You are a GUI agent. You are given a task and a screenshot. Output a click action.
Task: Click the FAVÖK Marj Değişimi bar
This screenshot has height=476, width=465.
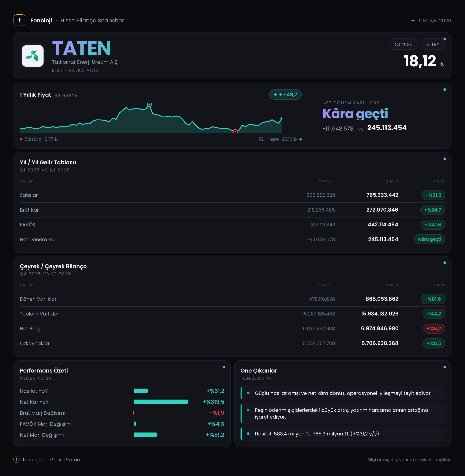(135, 424)
